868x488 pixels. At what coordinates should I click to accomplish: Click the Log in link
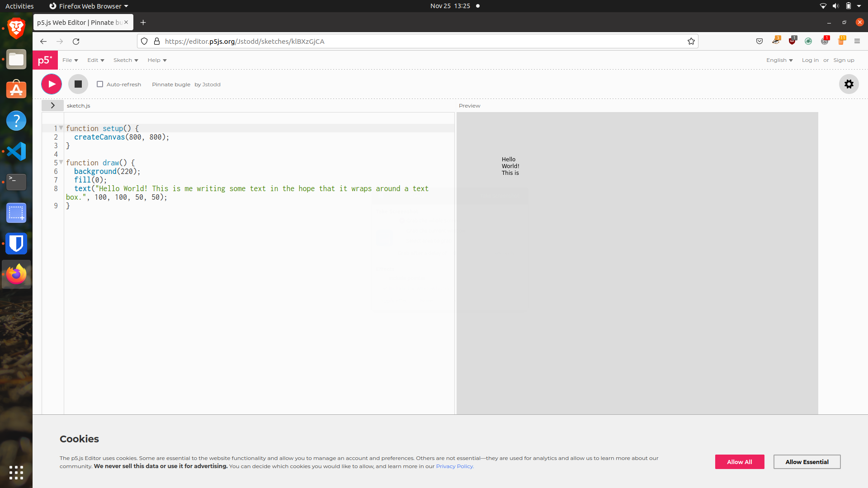tap(810, 60)
